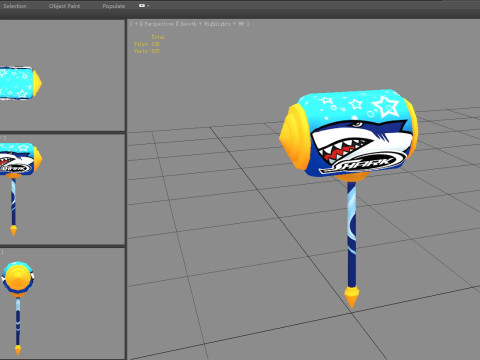This screenshot has width=480, height=360.
Task: Select the hammer handle in Perspective viewport
Action: coord(351,233)
